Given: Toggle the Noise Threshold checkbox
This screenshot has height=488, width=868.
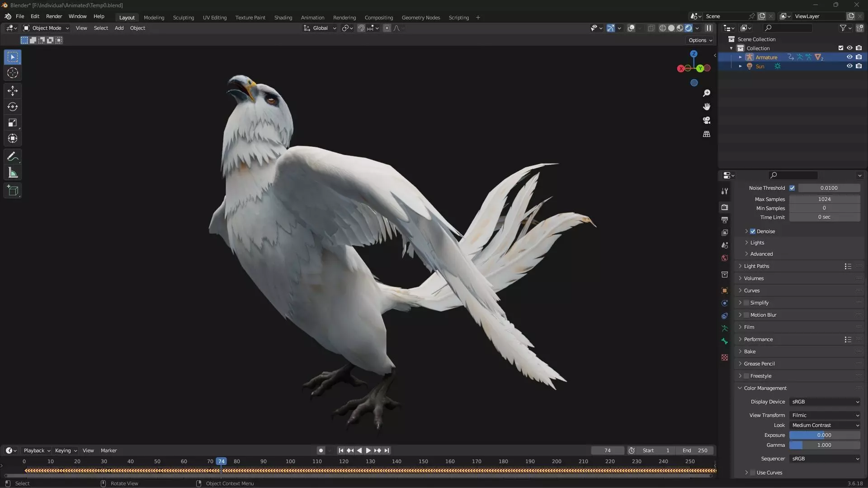Looking at the screenshot, I should (792, 188).
